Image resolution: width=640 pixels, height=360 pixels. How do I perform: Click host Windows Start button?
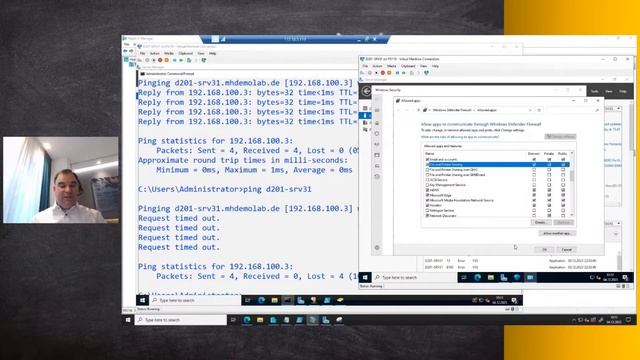tap(128, 320)
